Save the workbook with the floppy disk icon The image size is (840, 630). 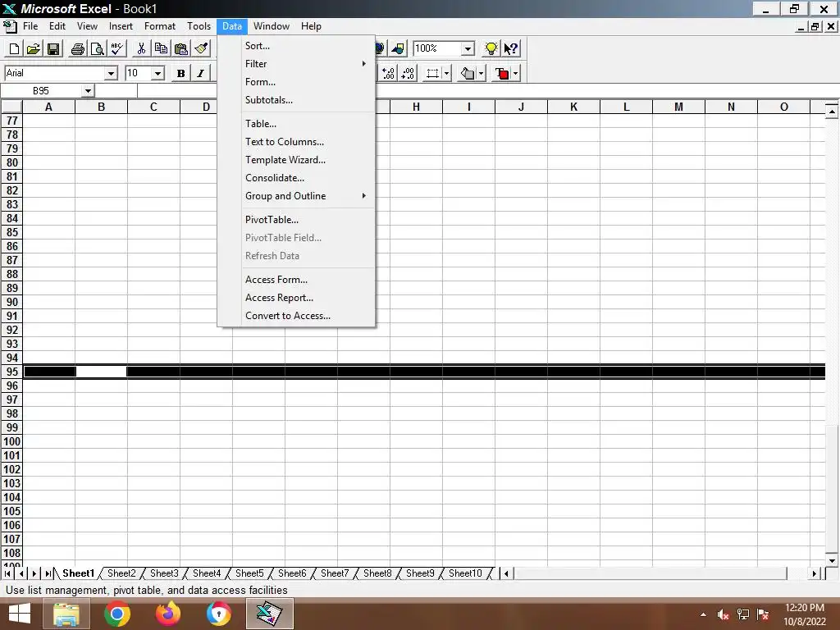pos(53,48)
